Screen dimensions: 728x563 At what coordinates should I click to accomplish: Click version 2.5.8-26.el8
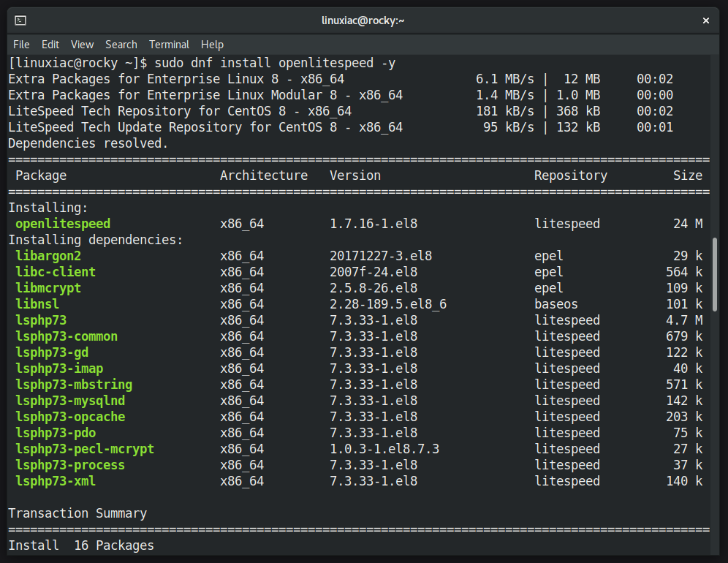(374, 288)
